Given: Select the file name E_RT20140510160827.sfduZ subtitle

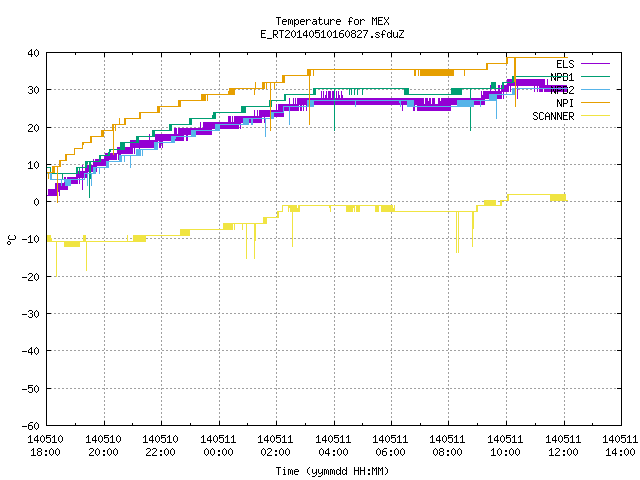Looking at the screenshot, I should 332,34.
